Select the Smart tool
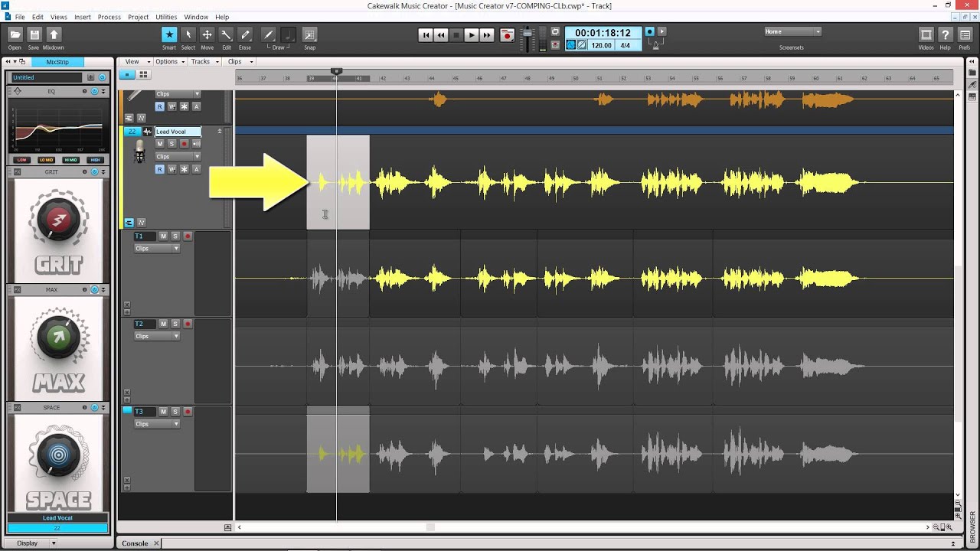Screen dimensions: 980x551 169,34
